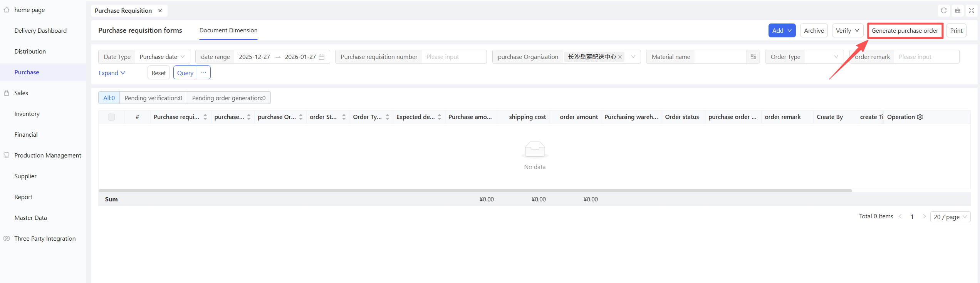Open column settings gear beside Operation
The width and height of the screenshot is (980, 283).
(x=920, y=117)
